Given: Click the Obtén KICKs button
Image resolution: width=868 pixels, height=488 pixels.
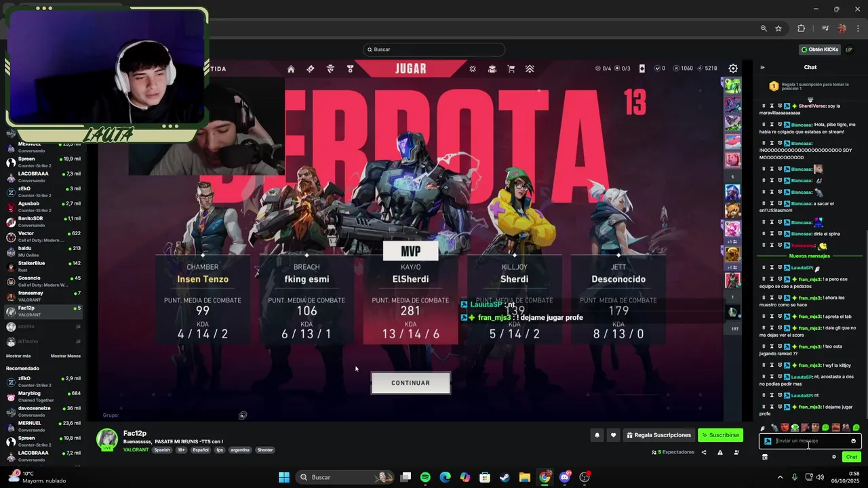Looking at the screenshot, I should pyautogui.click(x=820, y=49).
